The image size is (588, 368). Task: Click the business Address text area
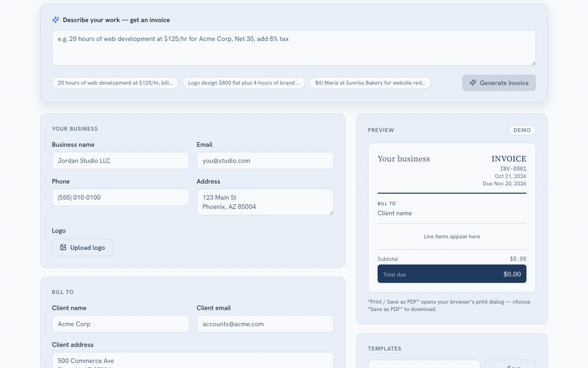click(x=265, y=202)
